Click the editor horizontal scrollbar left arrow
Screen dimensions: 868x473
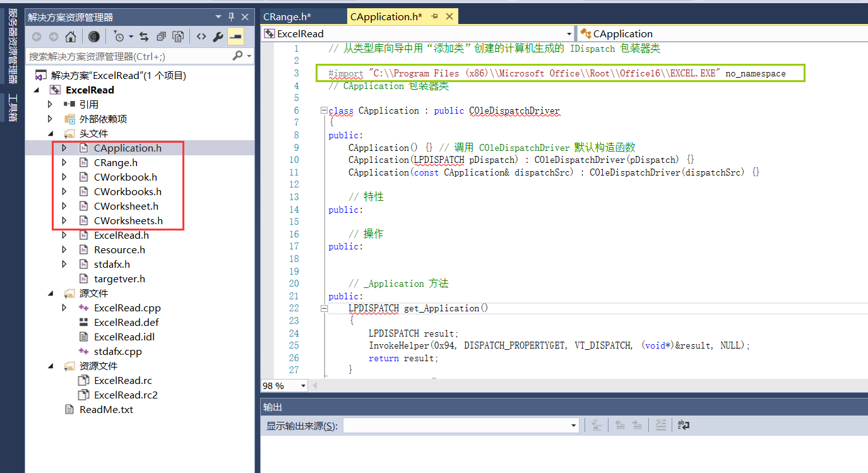tap(314, 385)
